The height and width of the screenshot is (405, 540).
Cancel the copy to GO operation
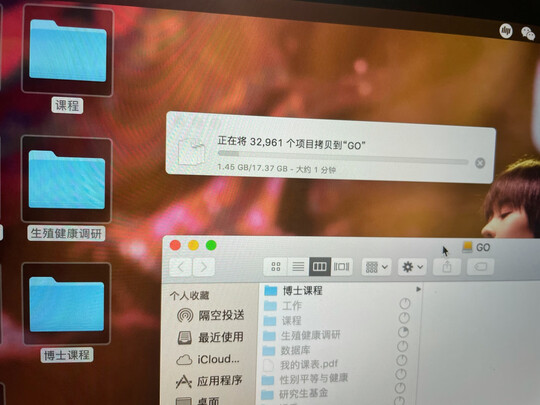pyautogui.click(x=480, y=163)
